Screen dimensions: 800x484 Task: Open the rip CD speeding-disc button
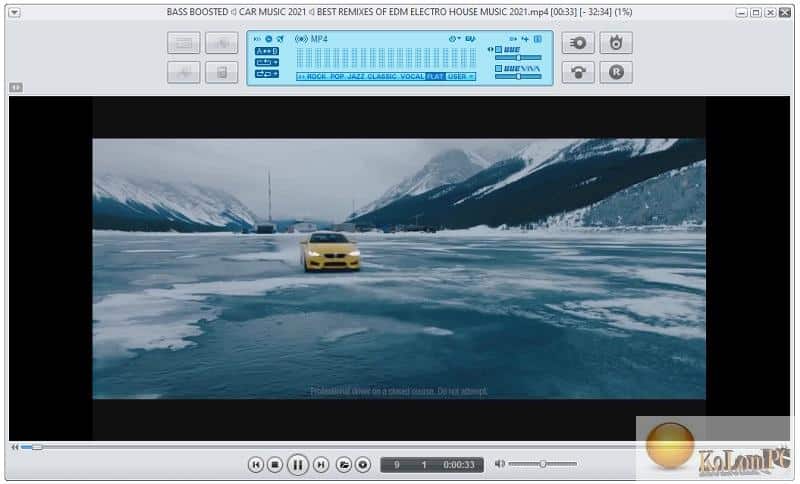click(x=578, y=43)
